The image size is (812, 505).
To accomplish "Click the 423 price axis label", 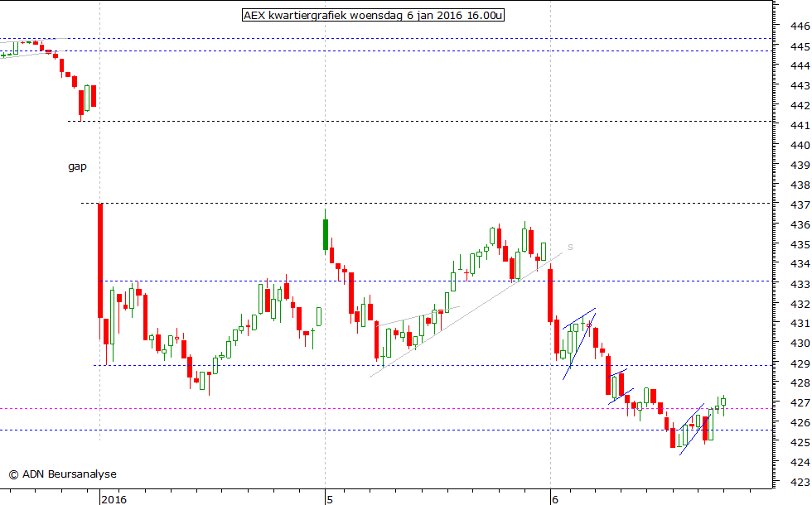I will (800, 482).
